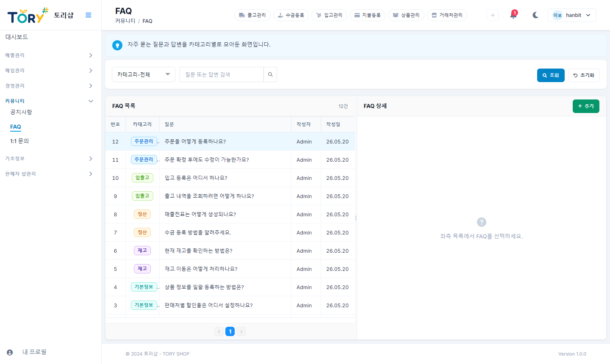Select row 현재 재고를 확인하는 방법은?
Image resolution: width=610 pixels, height=364 pixels.
pos(230,251)
